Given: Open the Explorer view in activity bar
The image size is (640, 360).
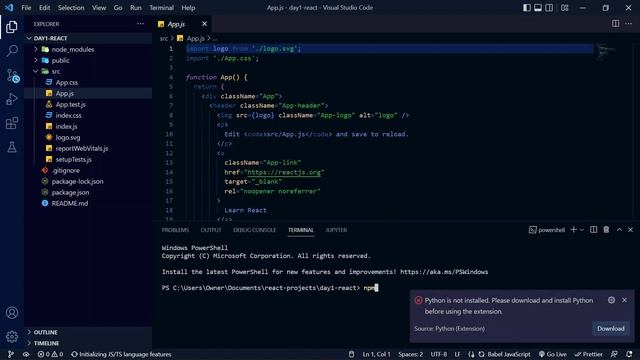Looking at the screenshot, I should pos(12,27).
